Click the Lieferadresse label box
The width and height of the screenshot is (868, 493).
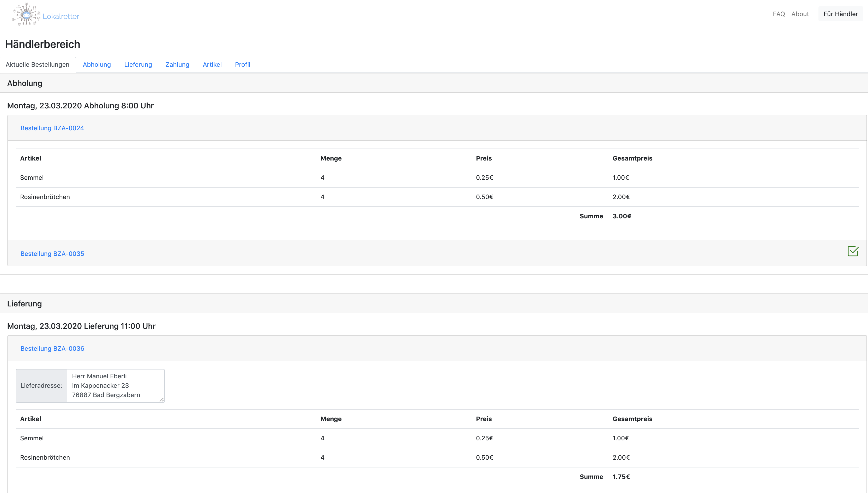(x=41, y=386)
